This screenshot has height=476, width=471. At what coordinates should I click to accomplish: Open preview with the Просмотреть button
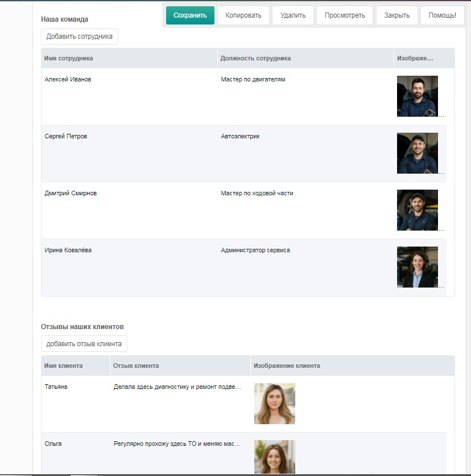(344, 15)
